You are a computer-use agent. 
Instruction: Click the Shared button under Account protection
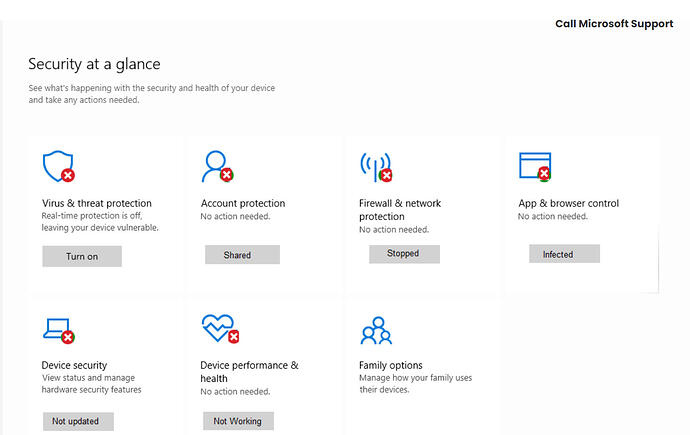tap(242, 255)
